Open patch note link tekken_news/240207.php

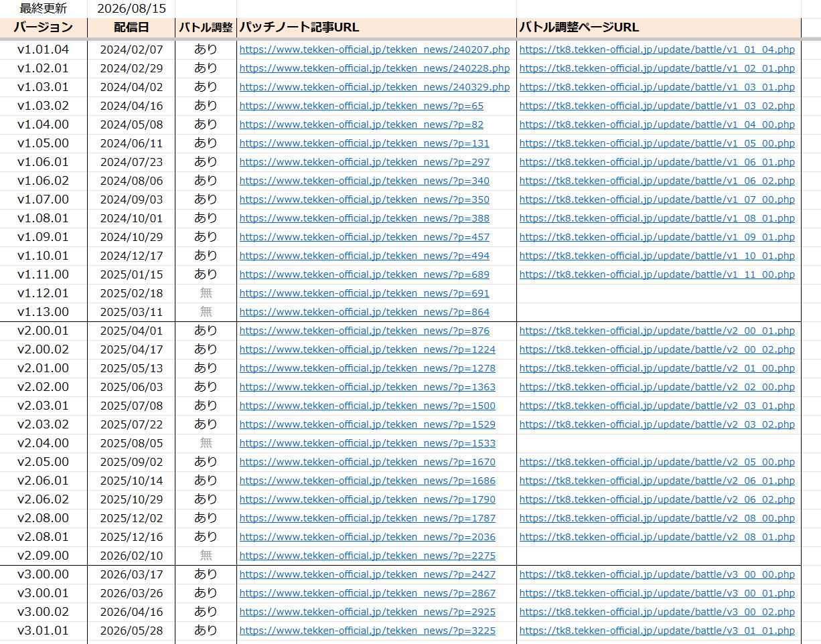point(374,50)
